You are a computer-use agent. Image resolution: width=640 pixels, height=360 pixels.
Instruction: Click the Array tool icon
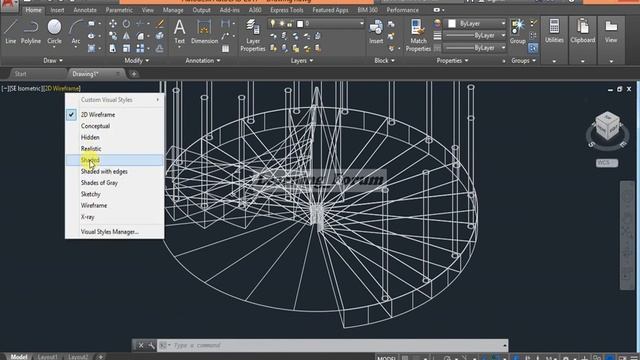140,49
